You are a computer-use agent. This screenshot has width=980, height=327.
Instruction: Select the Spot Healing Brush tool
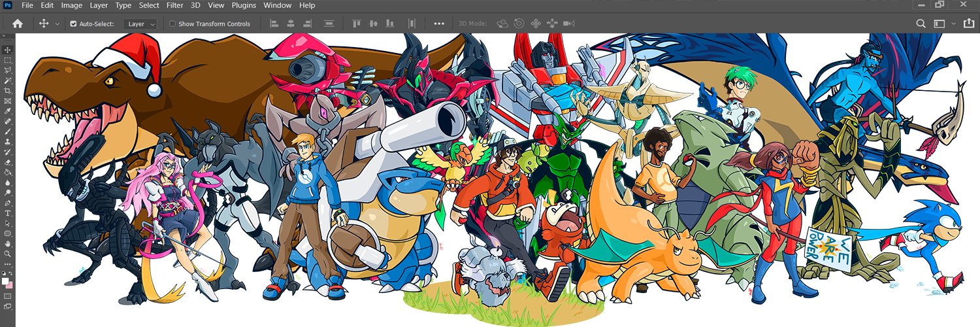coord(8,121)
